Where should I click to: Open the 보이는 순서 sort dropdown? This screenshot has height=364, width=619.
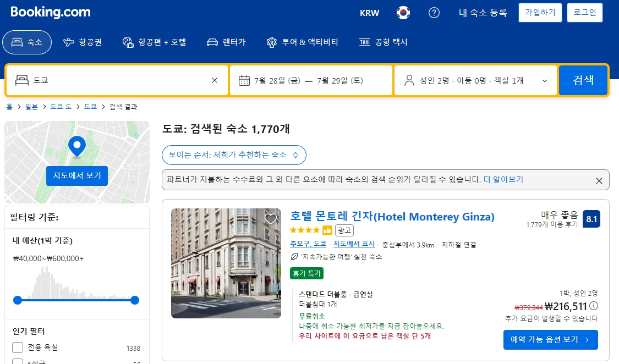coord(234,155)
